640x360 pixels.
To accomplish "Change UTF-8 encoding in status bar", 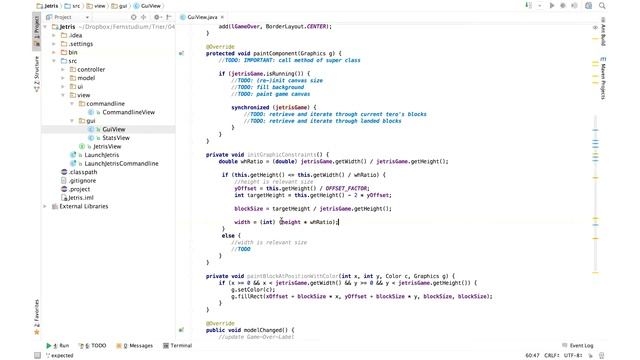I will click(x=573, y=356).
